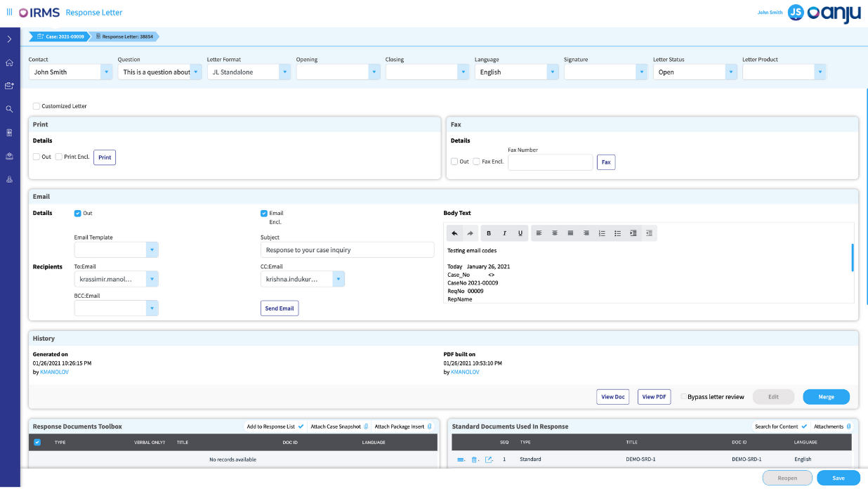Align body text right
Screen dimensions: 868x489
586,233
